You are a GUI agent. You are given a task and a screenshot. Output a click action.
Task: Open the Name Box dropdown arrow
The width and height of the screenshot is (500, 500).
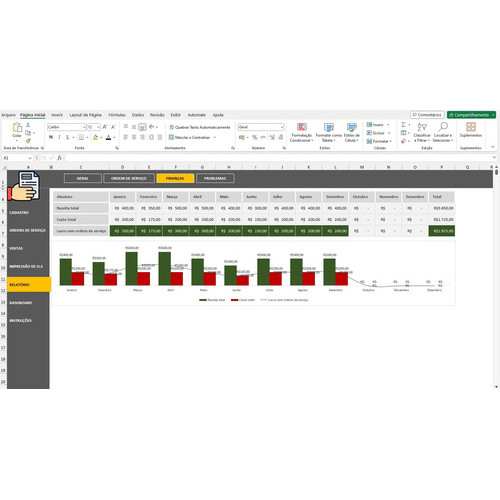[x=30, y=158]
